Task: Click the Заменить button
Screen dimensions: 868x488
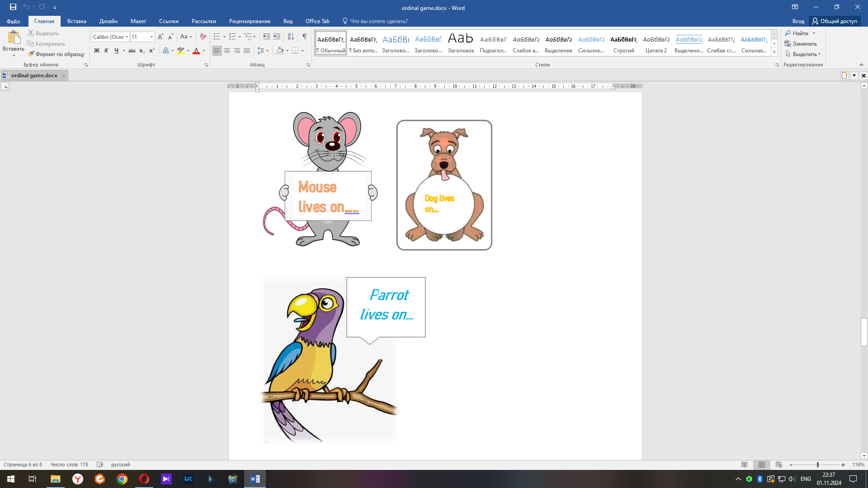Action: (801, 44)
